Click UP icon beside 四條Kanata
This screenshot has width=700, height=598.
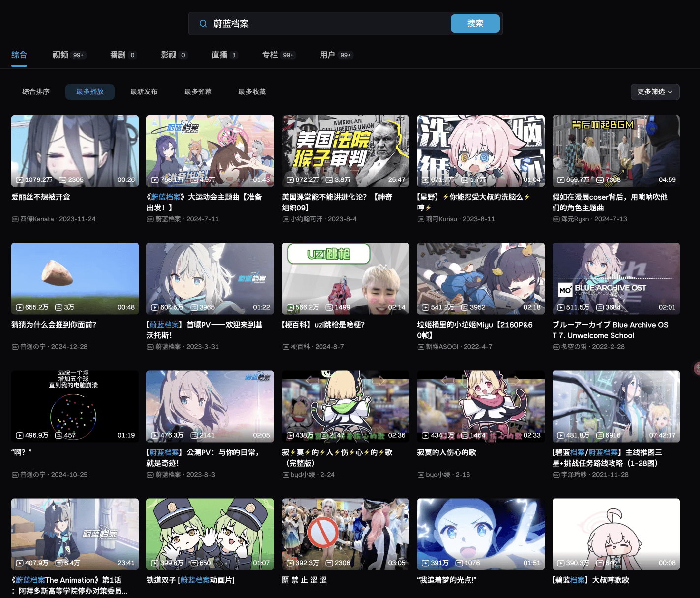[x=15, y=219]
